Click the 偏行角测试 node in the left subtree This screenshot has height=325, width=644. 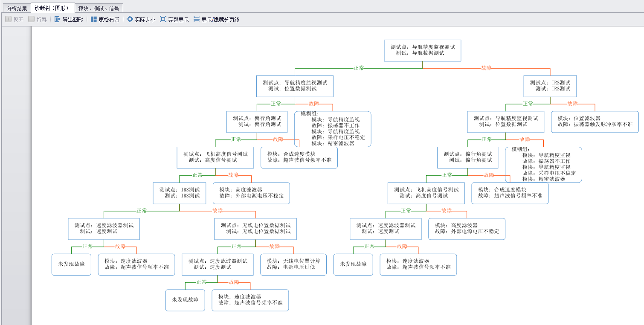pyautogui.click(x=257, y=122)
